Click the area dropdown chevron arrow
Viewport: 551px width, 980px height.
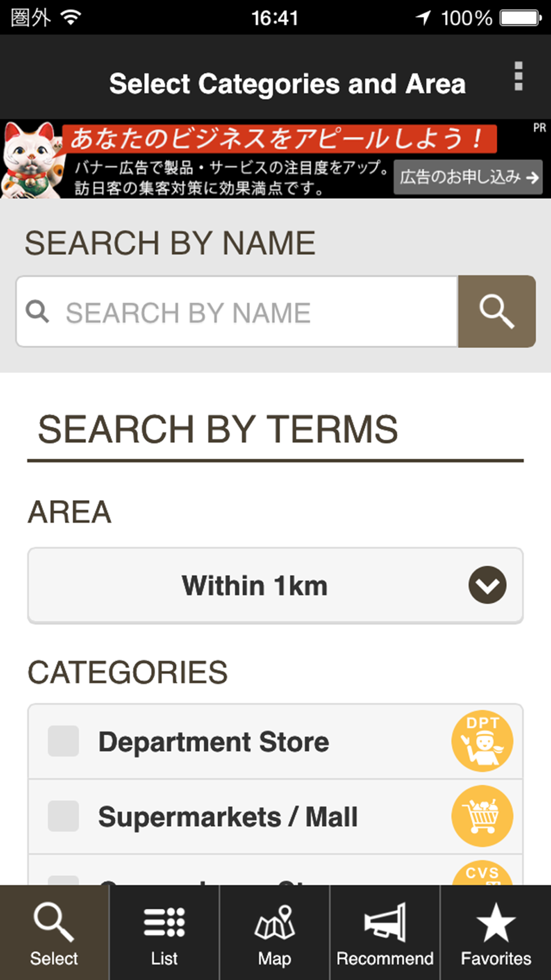click(488, 585)
